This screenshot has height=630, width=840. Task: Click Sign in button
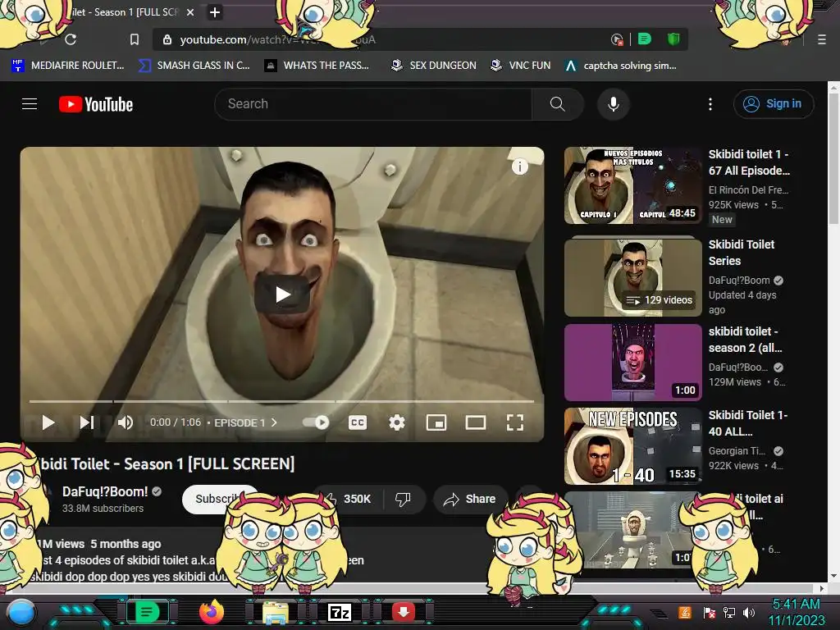click(x=773, y=104)
